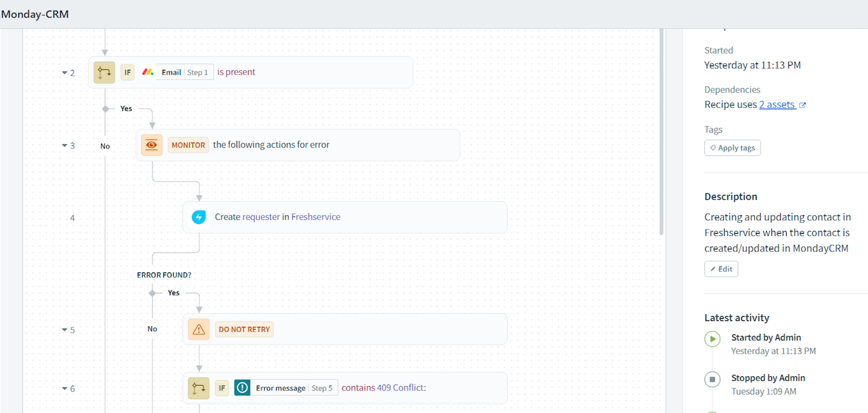Click the error message exclamation icon in step 6
Viewport: 868px width, 413px height.
[x=242, y=388]
